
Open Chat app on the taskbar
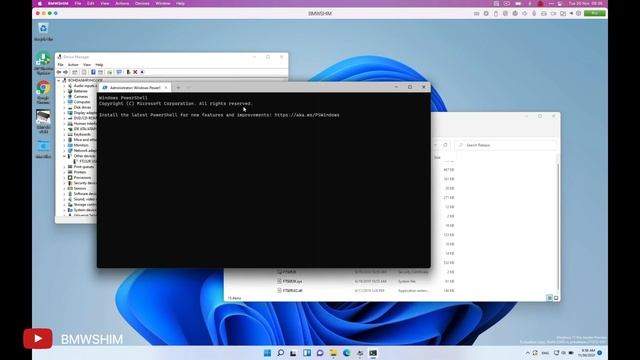(320, 353)
